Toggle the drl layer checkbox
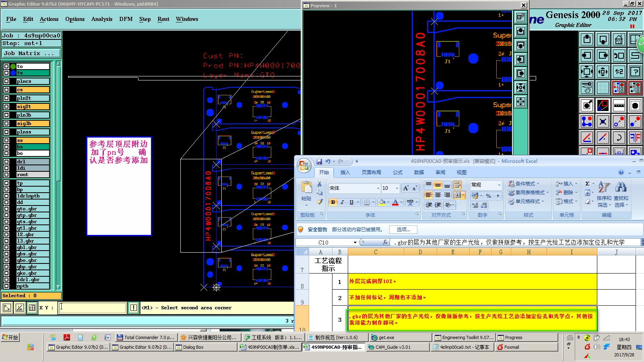 pyautogui.click(x=6, y=162)
